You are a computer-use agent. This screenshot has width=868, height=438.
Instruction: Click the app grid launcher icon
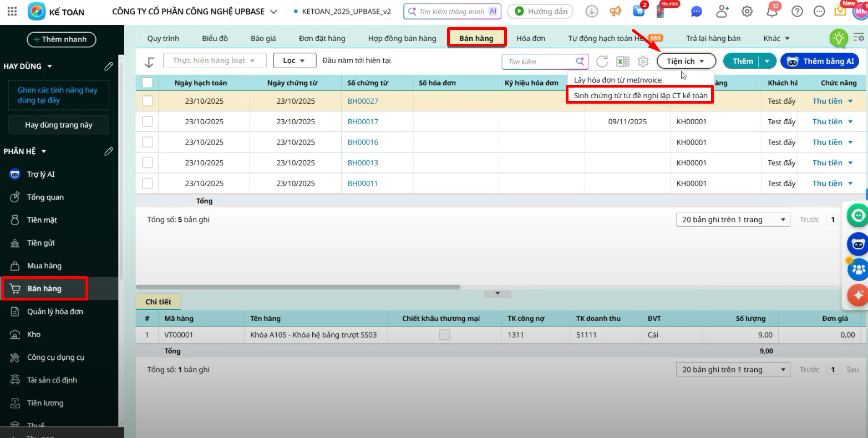(x=12, y=11)
